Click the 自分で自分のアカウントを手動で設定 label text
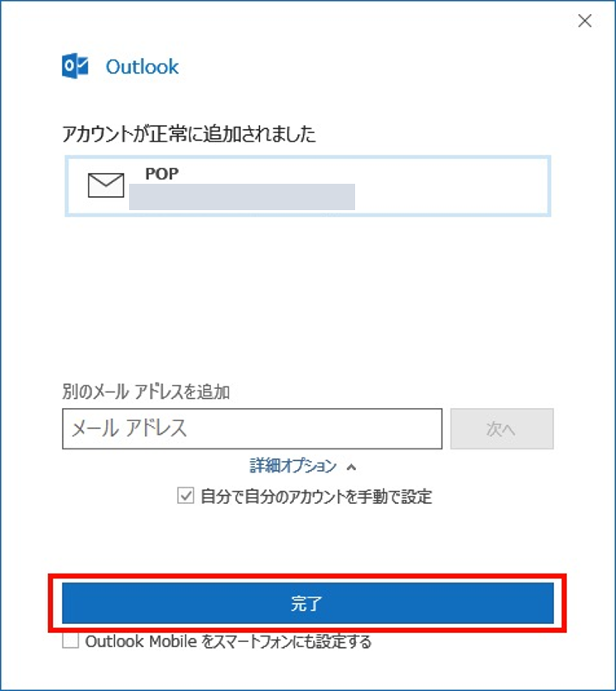 [316, 497]
